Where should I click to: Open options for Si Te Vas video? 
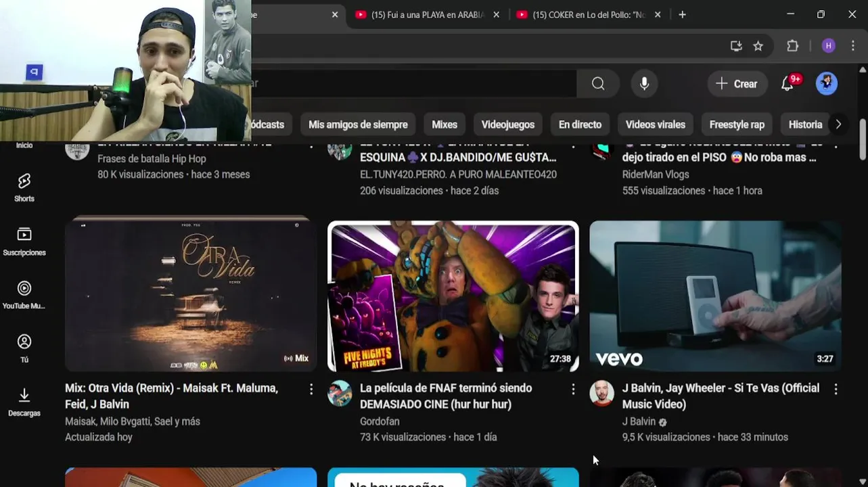click(836, 389)
